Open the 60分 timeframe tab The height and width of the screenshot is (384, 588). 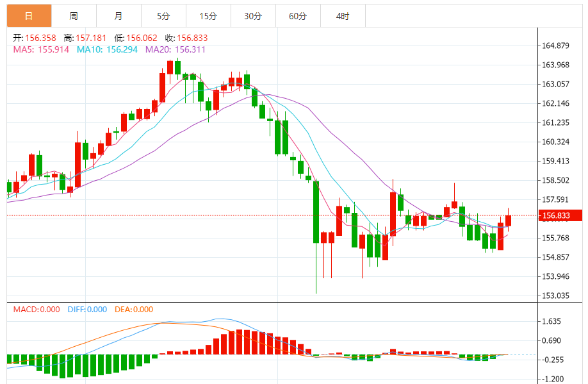(298, 16)
